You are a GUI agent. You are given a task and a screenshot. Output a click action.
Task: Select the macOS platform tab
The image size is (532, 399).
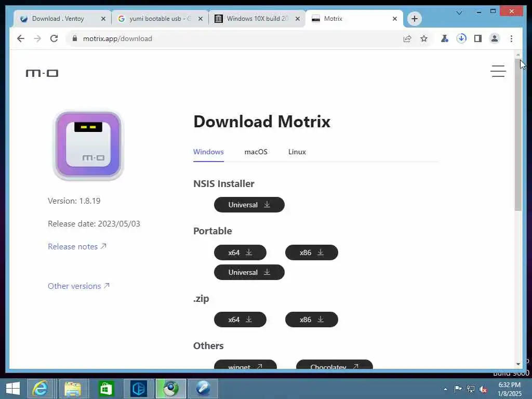coord(256,152)
